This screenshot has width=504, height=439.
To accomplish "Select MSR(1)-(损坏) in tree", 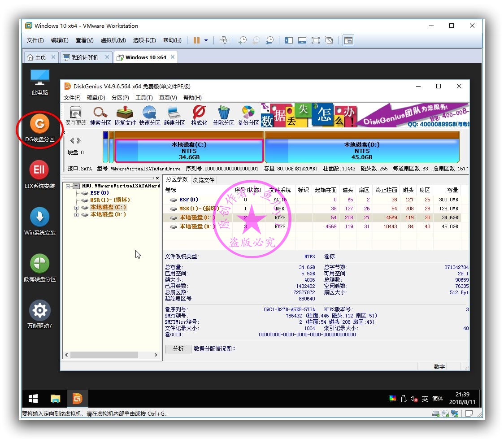I will click(x=109, y=200).
